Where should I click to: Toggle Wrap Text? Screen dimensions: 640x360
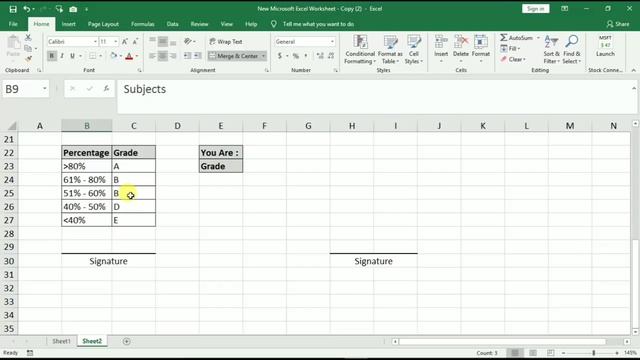tap(226, 42)
